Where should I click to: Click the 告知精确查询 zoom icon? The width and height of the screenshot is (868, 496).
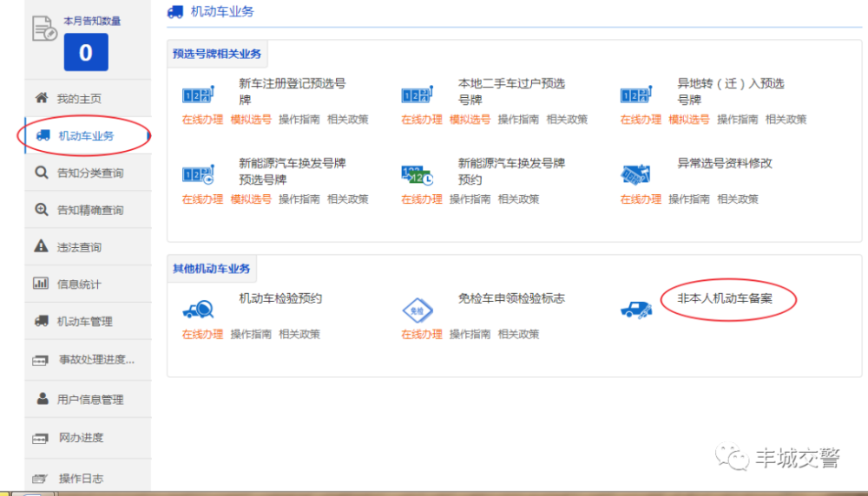point(42,210)
